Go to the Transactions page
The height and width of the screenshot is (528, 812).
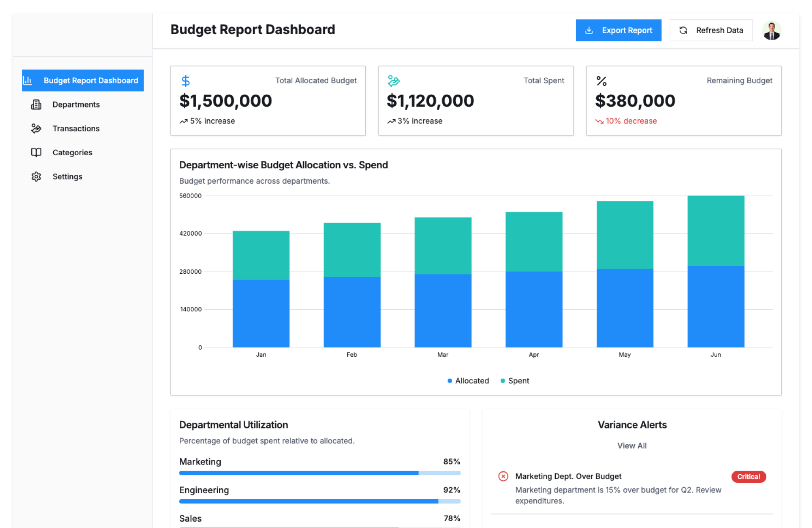[x=76, y=129]
